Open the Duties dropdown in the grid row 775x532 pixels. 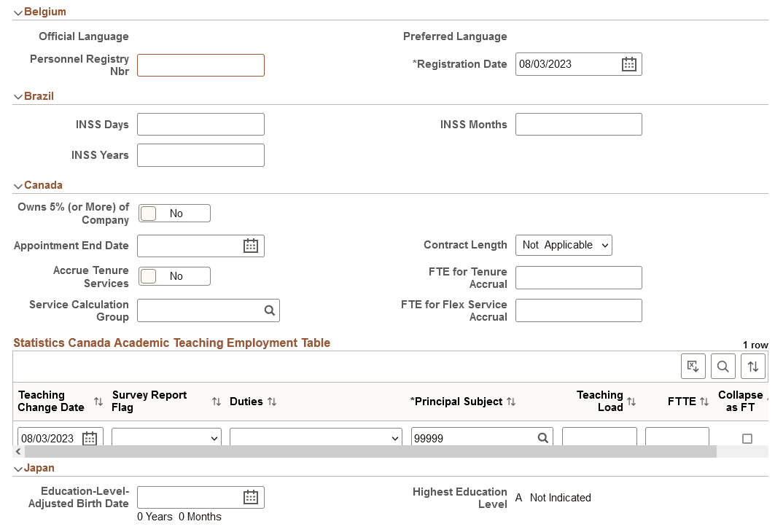315,438
